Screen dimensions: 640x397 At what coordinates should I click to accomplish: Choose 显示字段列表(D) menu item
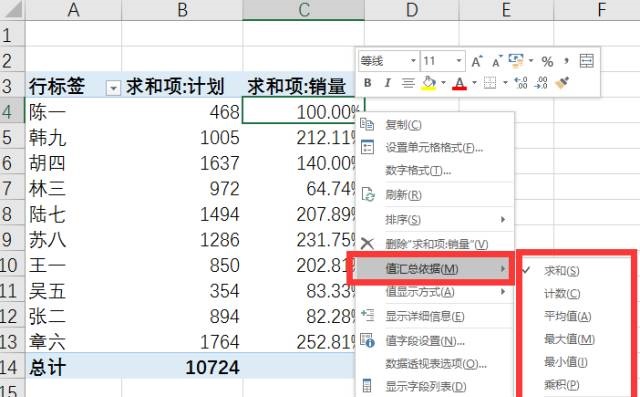point(435,386)
